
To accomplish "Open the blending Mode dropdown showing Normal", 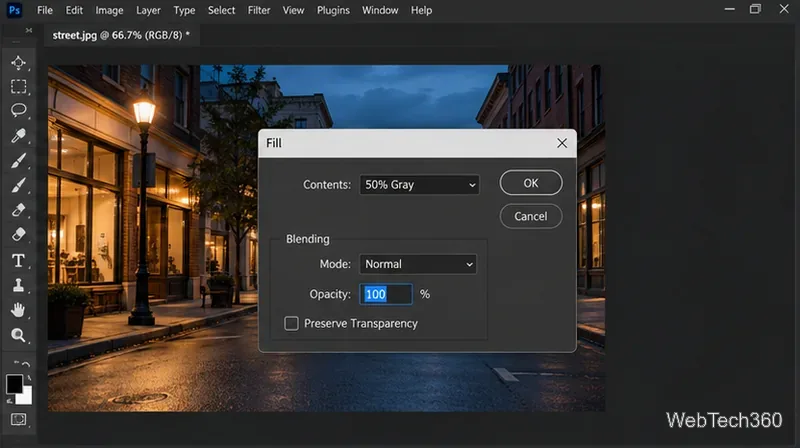I will [x=418, y=264].
